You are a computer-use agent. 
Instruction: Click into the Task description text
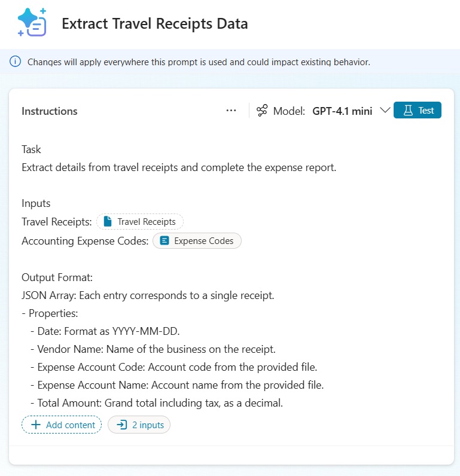179,167
